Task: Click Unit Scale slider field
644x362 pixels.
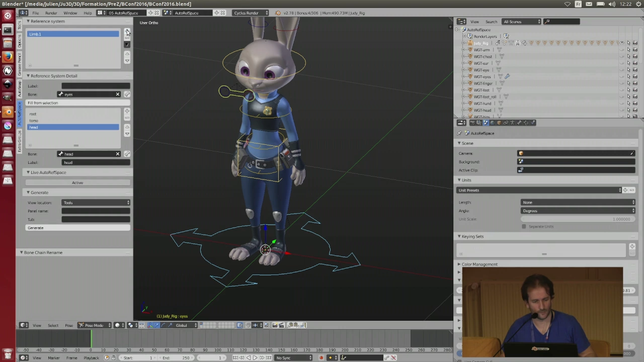Action: (578, 219)
